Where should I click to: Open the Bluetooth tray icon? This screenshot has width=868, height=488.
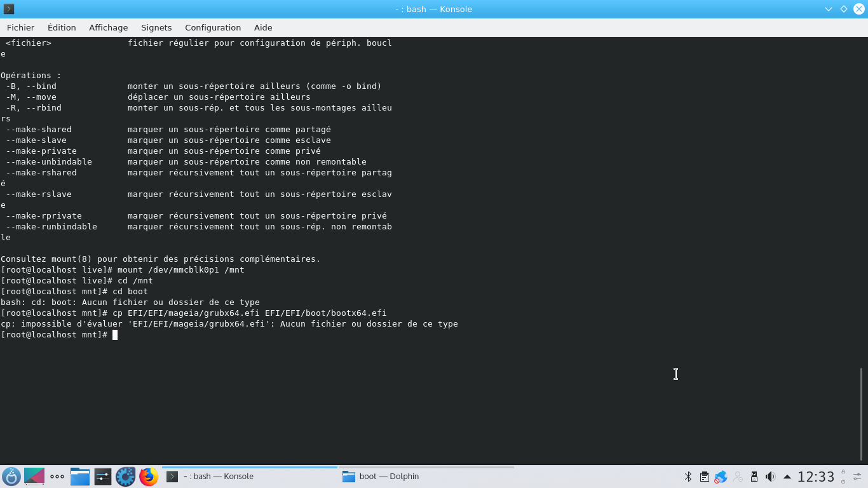tap(688, 477)
